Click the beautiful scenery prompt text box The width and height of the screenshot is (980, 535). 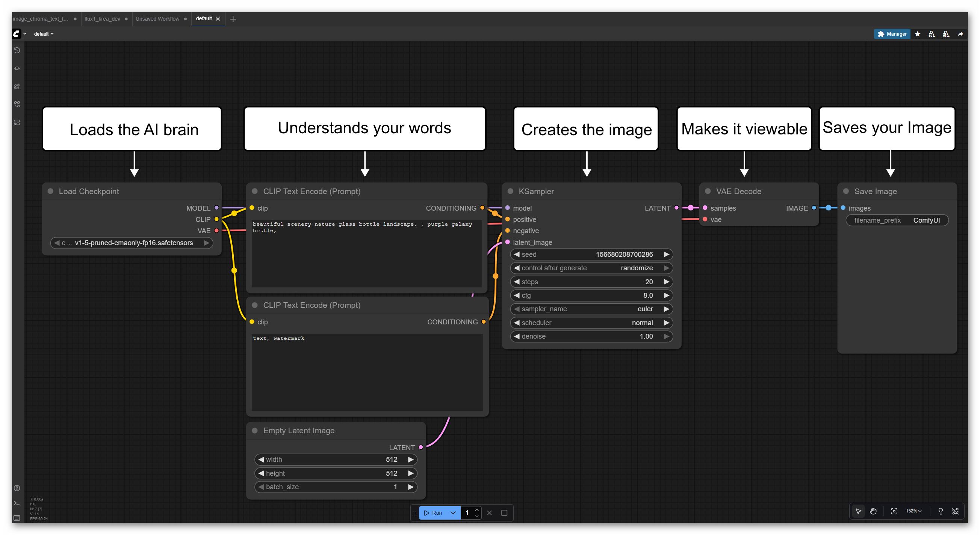pos(366,253)
